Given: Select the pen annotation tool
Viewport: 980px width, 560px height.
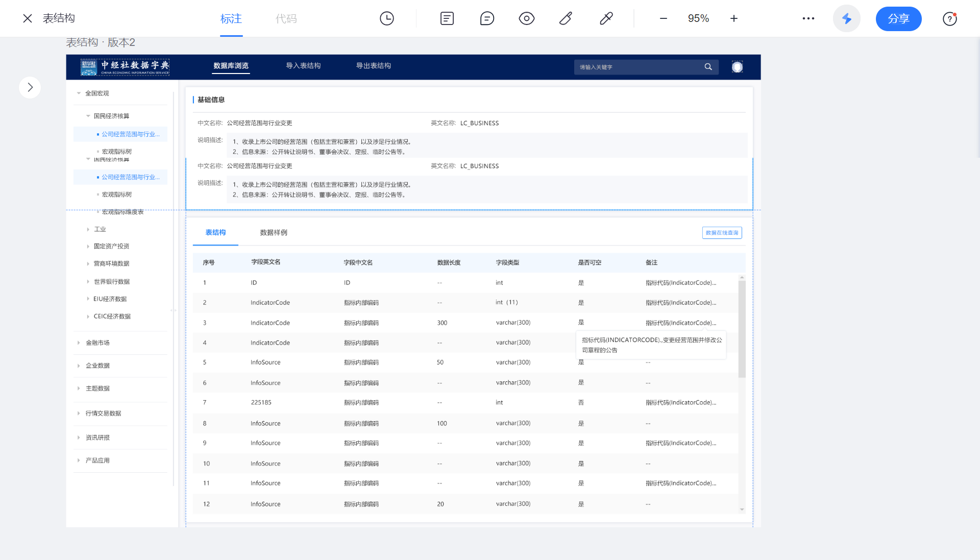Looking at the screenshot, I should pos(566,18).
